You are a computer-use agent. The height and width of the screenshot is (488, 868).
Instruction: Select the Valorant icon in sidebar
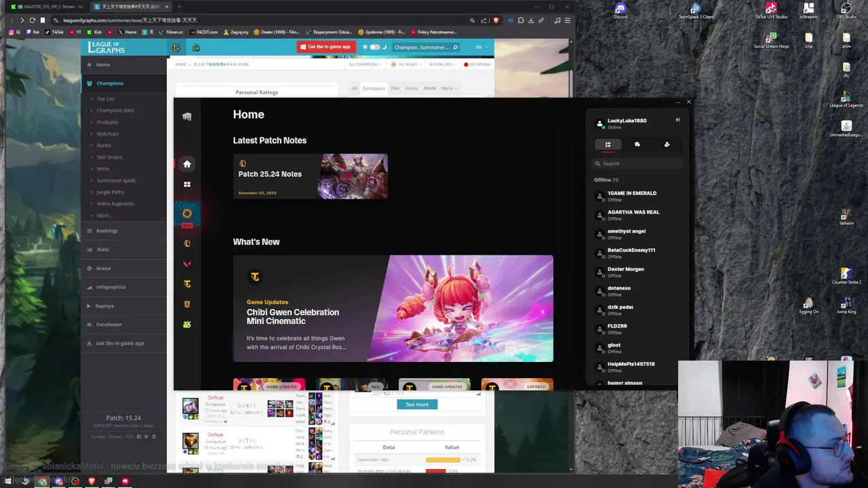tap(187, 264)
